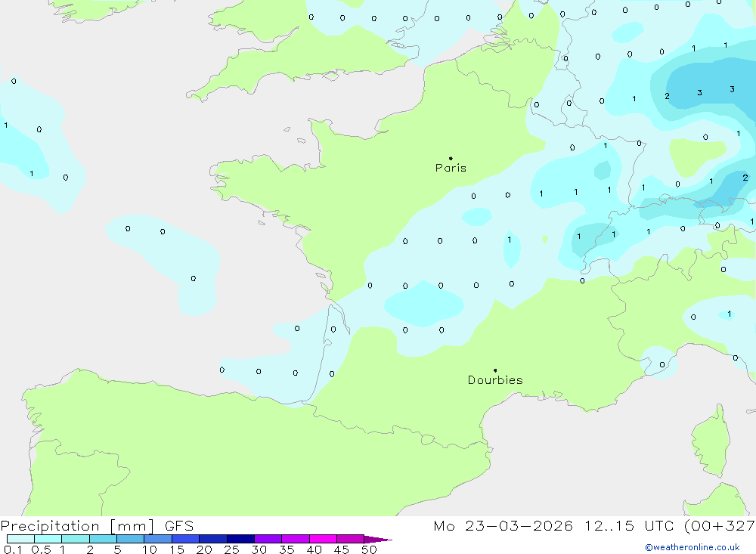
Task: Select the Dourbies location dot marker
Action: pos(495,370)
